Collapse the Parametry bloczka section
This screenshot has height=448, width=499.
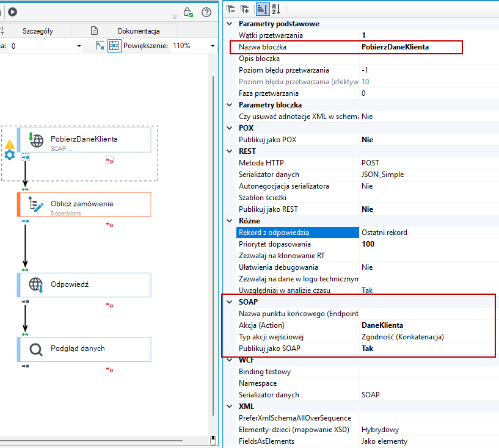click(x=230, y=104)
